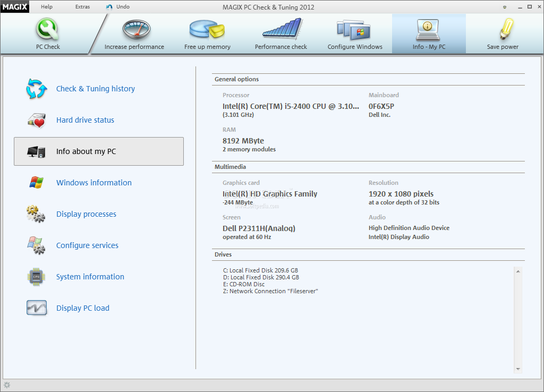Open the Check & Tuning history link
The image size is (544, 392).
[x=96, y=89]
